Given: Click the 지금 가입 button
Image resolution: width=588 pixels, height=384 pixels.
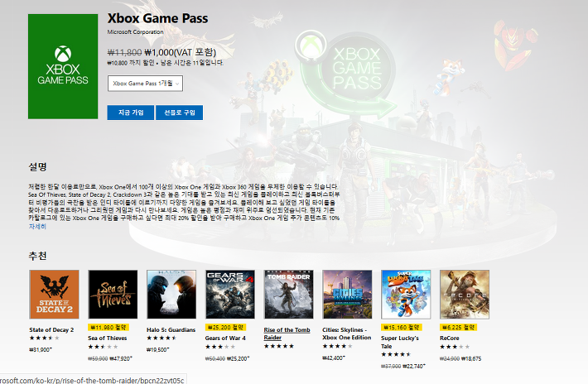Looking at the screenshot, I should [x=131, y=113].
